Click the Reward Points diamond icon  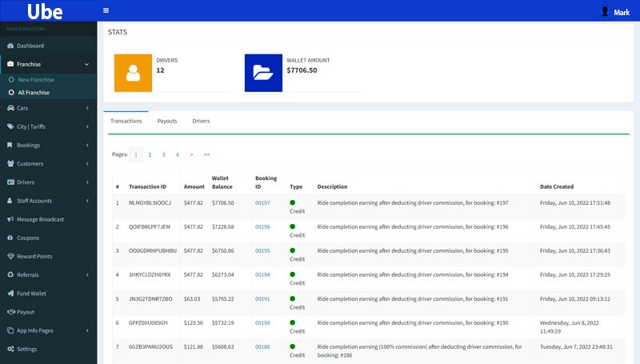[x=10, y=256]
